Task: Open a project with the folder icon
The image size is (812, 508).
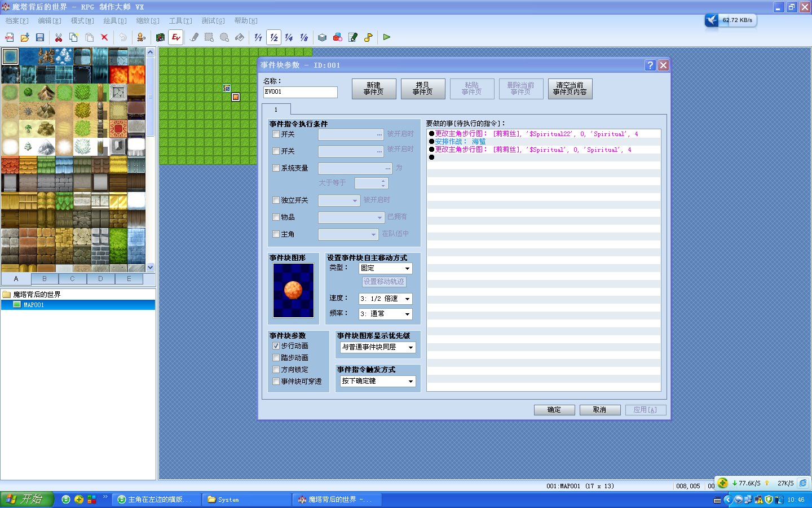Action: [x=25, y=37]
